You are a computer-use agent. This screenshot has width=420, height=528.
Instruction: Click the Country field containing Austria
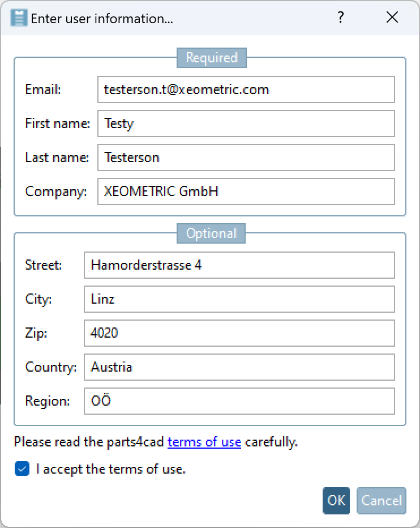(239, 367)
